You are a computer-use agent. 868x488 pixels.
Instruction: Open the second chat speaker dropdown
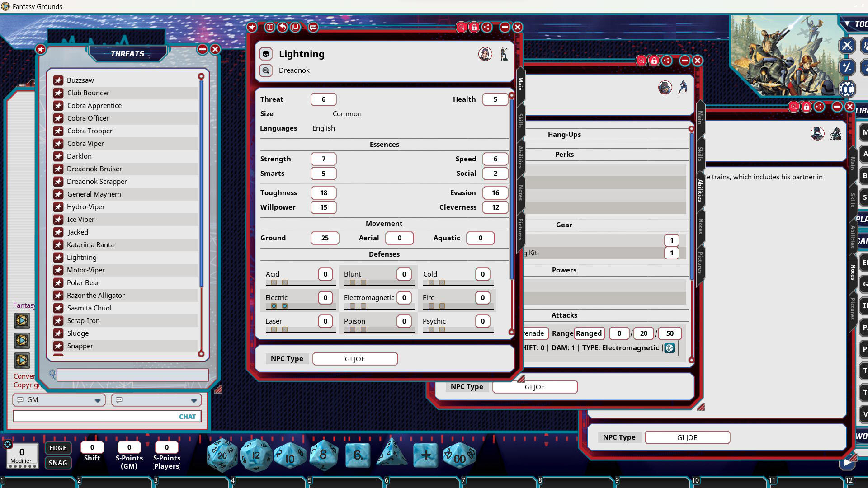[x=193, y=400]
